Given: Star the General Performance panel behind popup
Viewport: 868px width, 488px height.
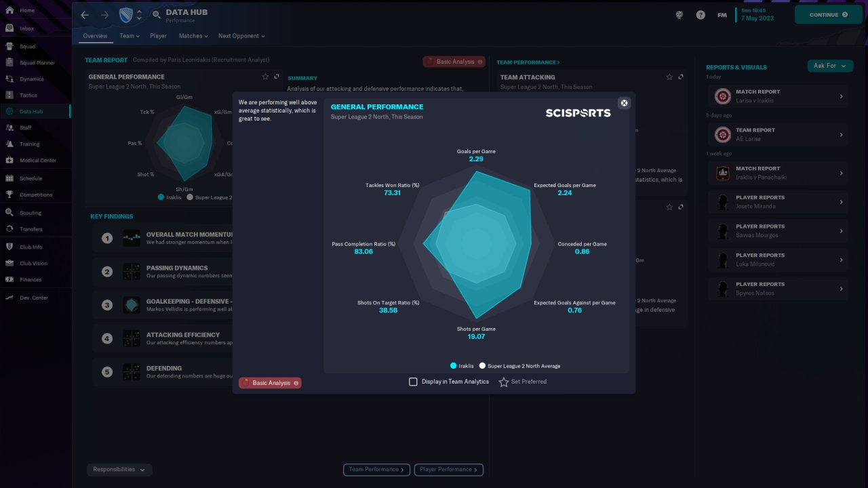Looking at the screenshot, I should pyautogui.click(x=265, y=77).
